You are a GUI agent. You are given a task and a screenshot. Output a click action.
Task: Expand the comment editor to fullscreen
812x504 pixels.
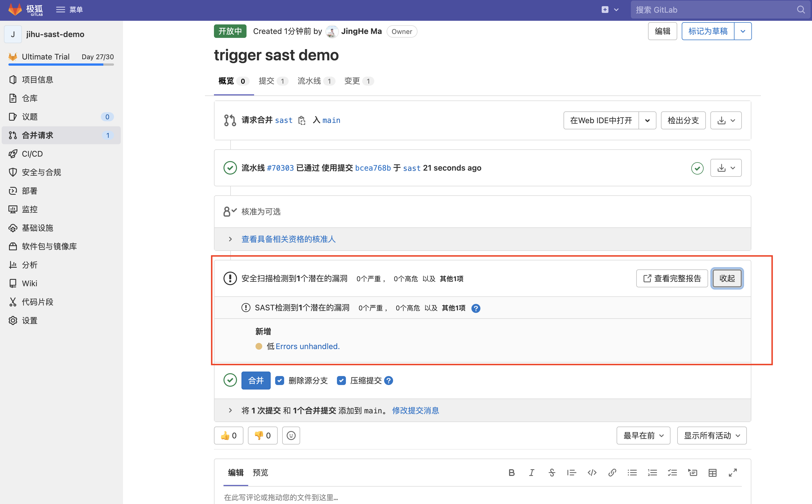pyautogui.click(x=733, y=472)
